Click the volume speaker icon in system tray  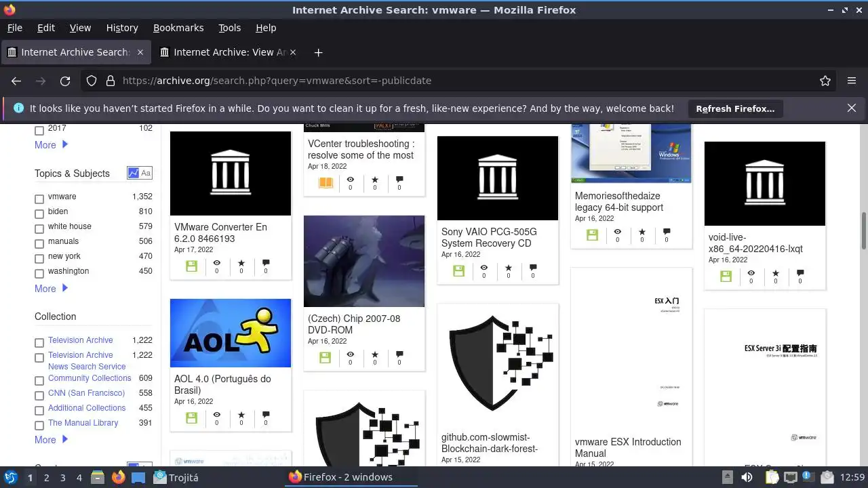point(747,477)
